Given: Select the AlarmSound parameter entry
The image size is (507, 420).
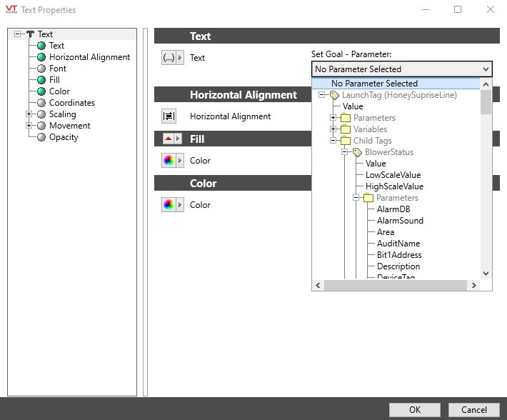Looking at the screenshot, I should [x=400, y=221].
